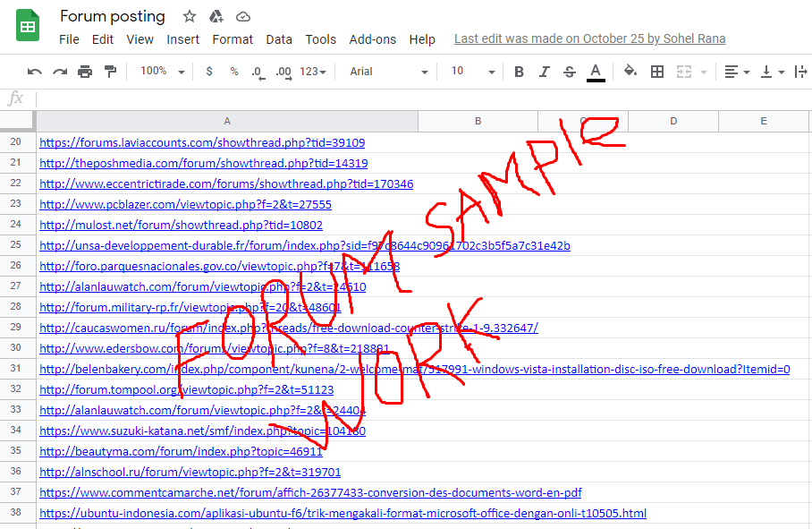812x529 pixels.
Task: Toggle bold formatting
Action: (519, 71)
